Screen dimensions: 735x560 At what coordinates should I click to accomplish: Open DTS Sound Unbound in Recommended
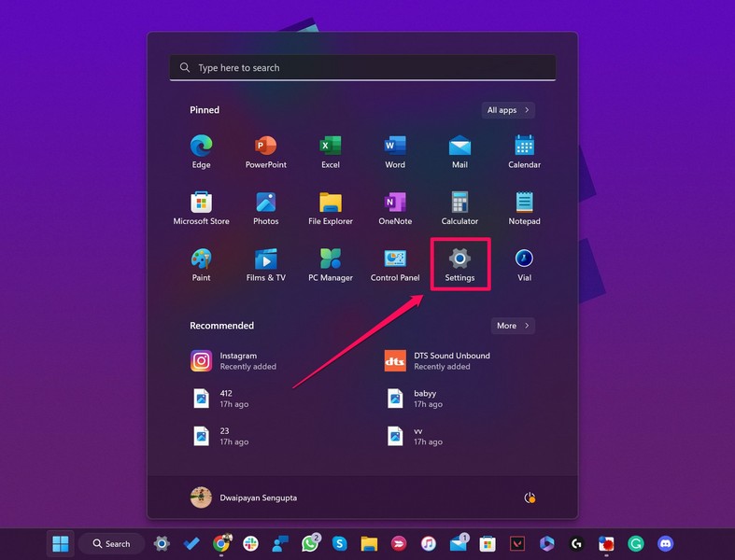(437, 361)
